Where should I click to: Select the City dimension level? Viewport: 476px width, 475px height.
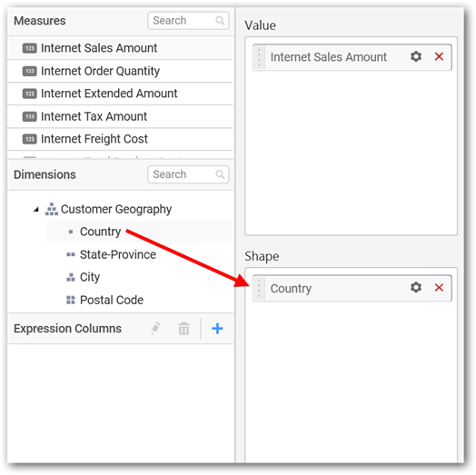90,277
